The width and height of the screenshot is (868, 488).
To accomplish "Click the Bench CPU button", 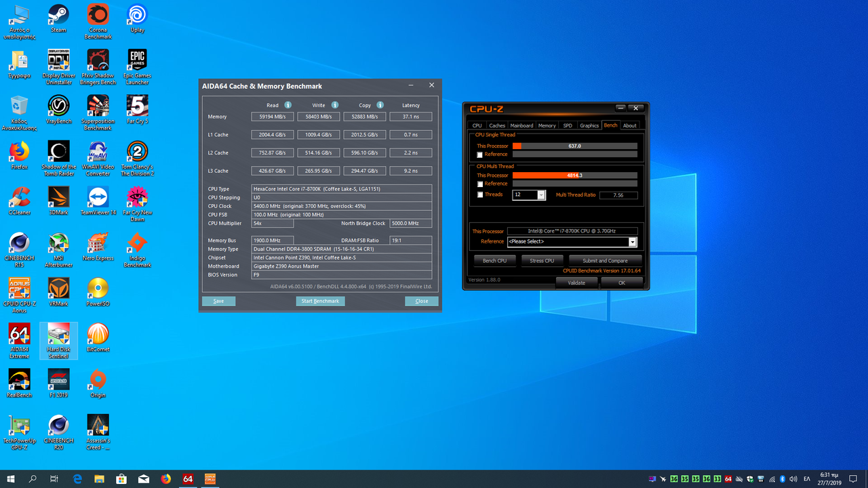I will tap(494, 261).
